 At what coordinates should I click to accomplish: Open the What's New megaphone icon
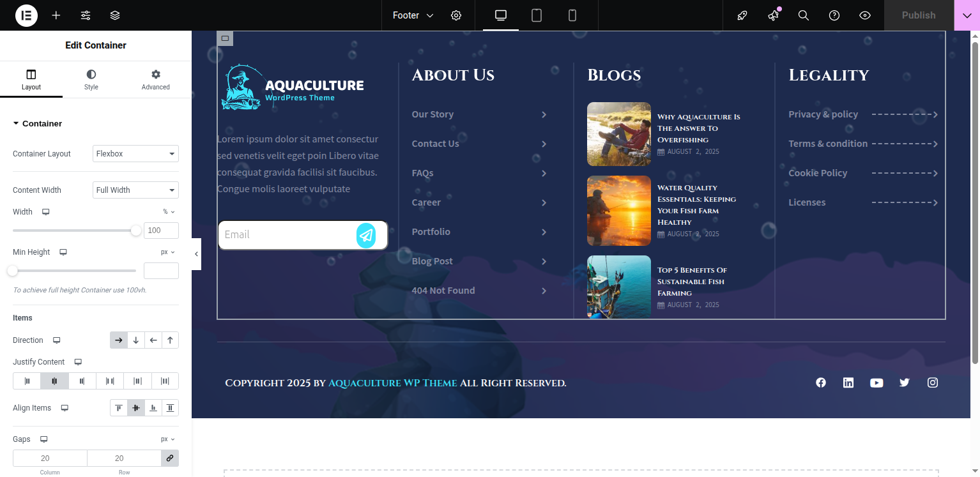click(x=774, y=15)
